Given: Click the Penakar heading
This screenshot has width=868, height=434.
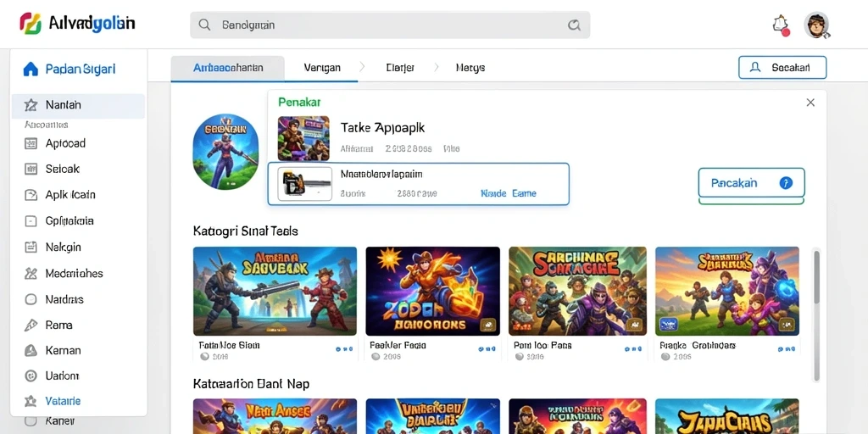Looking at the screenshot, I should pos(299,103).
